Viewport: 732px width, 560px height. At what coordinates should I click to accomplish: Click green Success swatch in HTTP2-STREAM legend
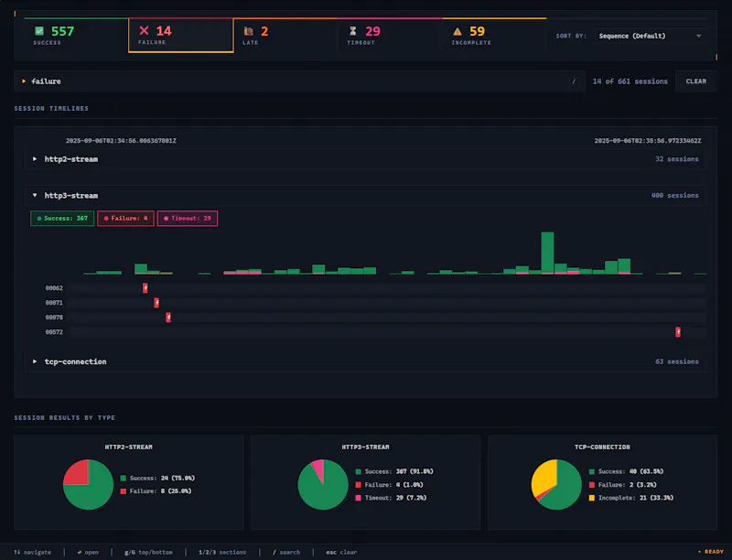coord(124,479)
